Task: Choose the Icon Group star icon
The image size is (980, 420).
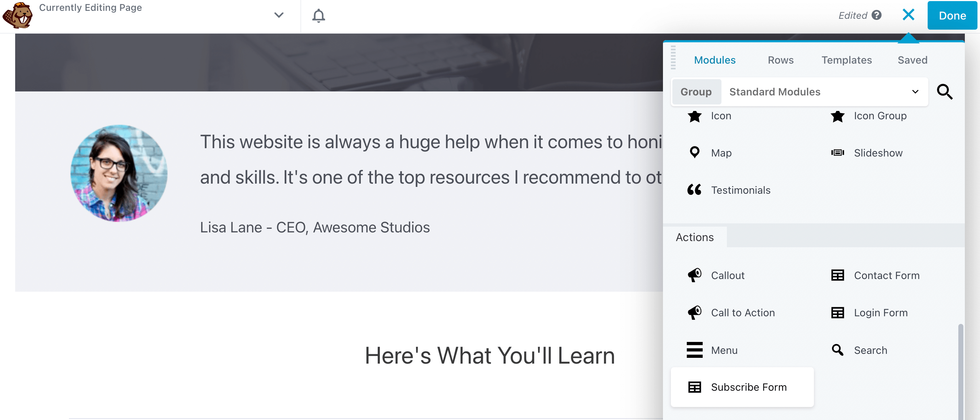Action: [837, 116]
